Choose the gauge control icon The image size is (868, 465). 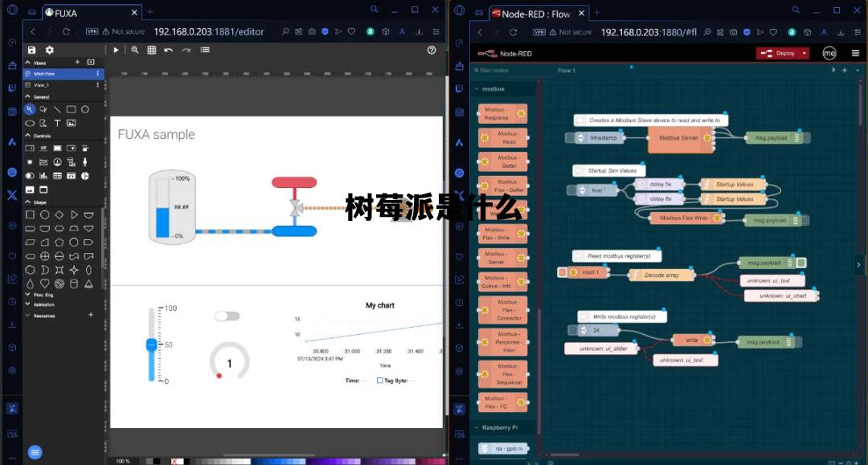tap(58, 162)
